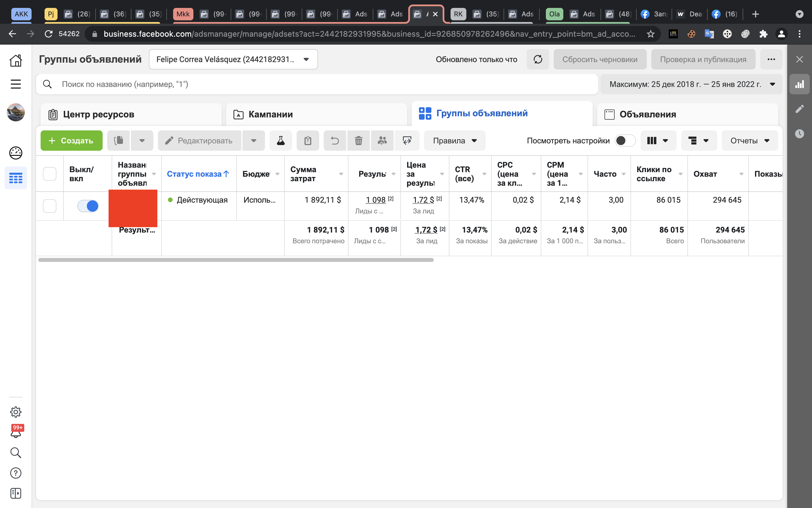Focus the ad set name search field

click(317, 84)
